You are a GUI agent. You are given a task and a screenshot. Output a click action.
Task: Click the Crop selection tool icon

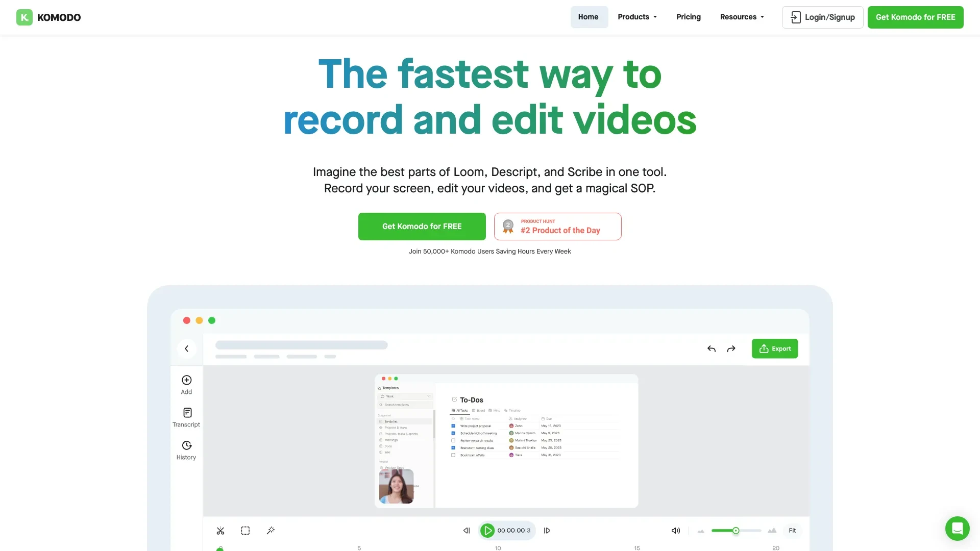(245, 531)
